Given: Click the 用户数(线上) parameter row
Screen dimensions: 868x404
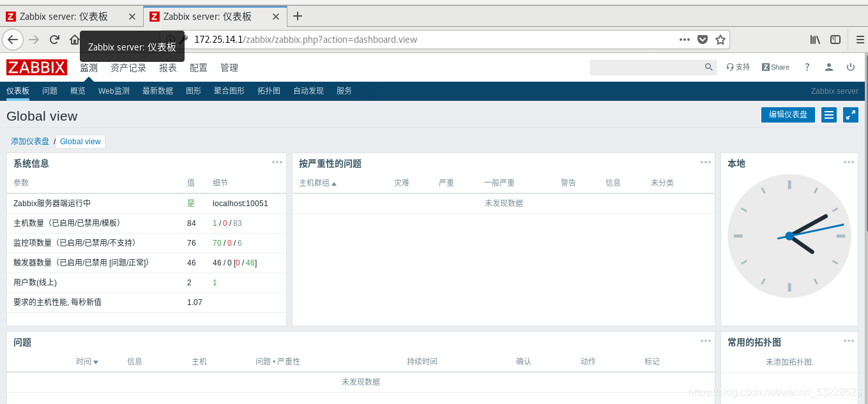Looking at the screenshot, I should pyautogui.click(x=146, y=283).
